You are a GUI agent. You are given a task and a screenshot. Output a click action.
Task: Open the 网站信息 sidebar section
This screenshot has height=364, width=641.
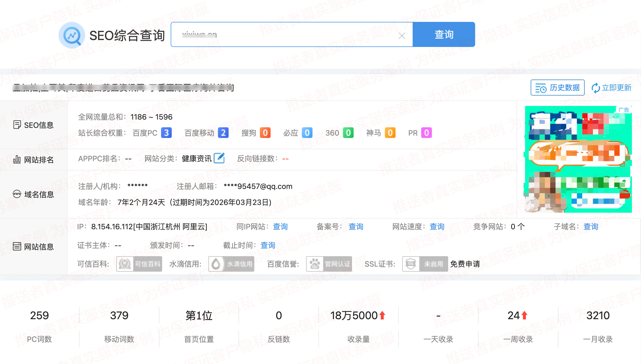click(x=33, y=247)
